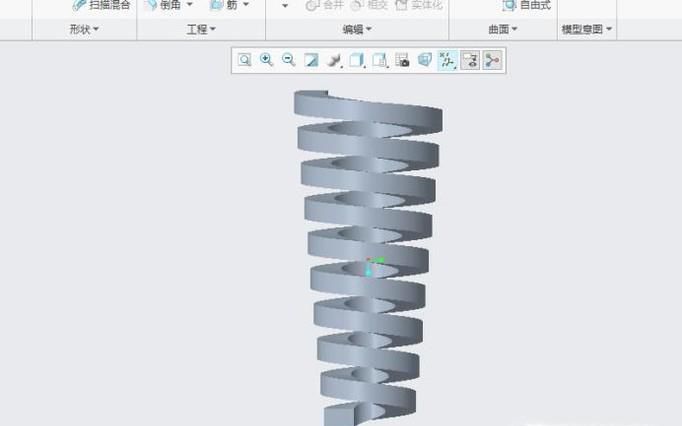The height and width of the screenshot is (426, 682).
Task: Open the Display Style dropdown
Action: (x=358, y=60)
